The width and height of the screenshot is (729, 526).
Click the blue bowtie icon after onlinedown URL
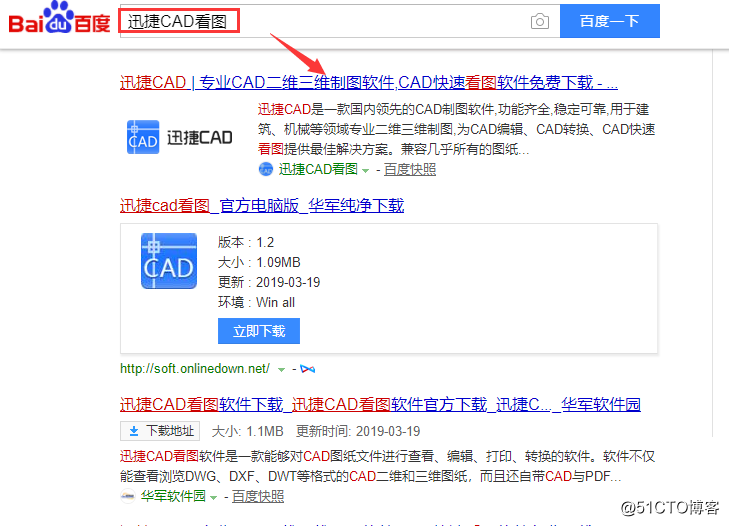(x=307, y=369)
